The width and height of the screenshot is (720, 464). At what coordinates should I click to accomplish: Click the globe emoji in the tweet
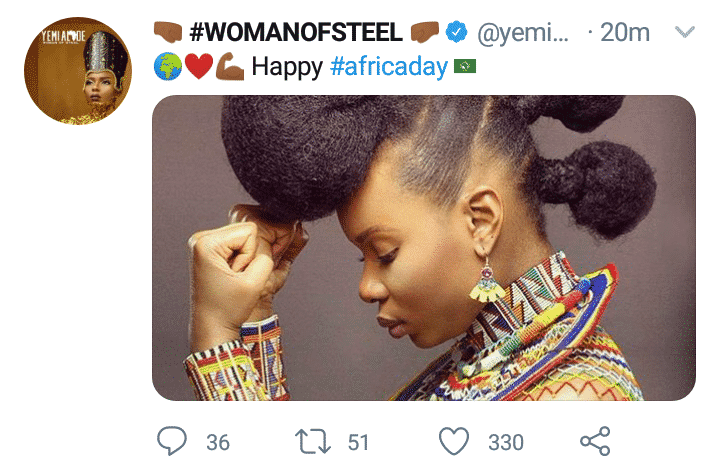pos(168,67)
